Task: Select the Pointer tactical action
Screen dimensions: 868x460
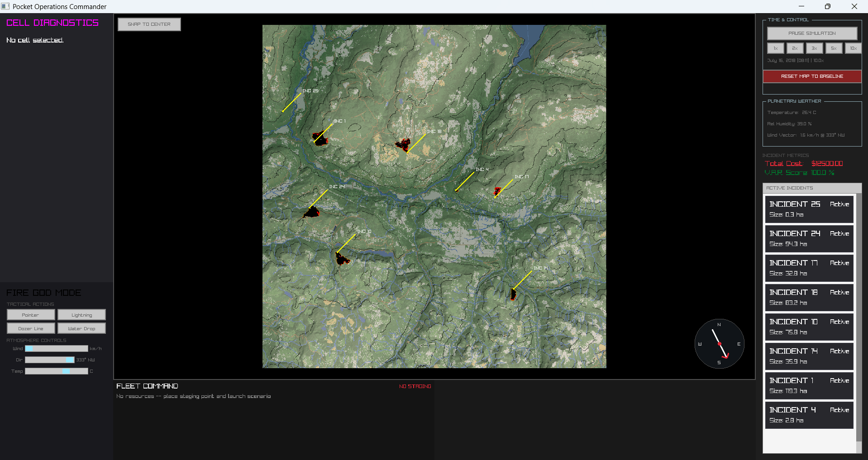Action: click(31, 315)
